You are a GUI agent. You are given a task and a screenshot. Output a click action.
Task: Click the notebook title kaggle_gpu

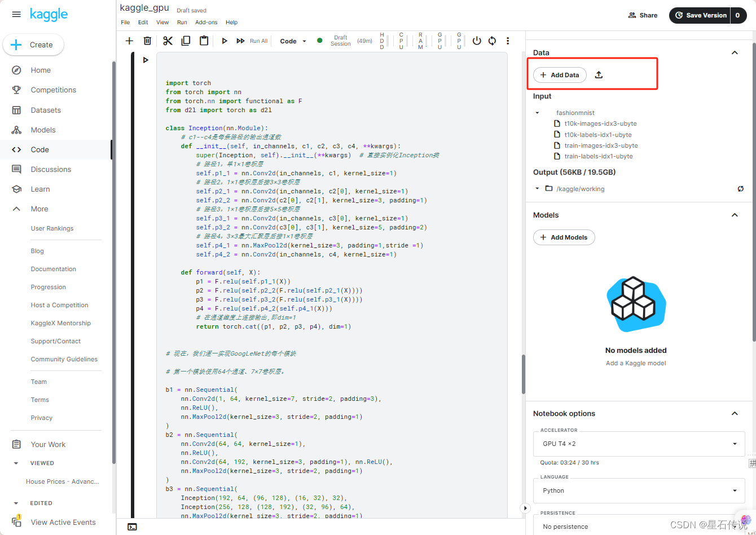pyautogui.click(x=144, y=8)
